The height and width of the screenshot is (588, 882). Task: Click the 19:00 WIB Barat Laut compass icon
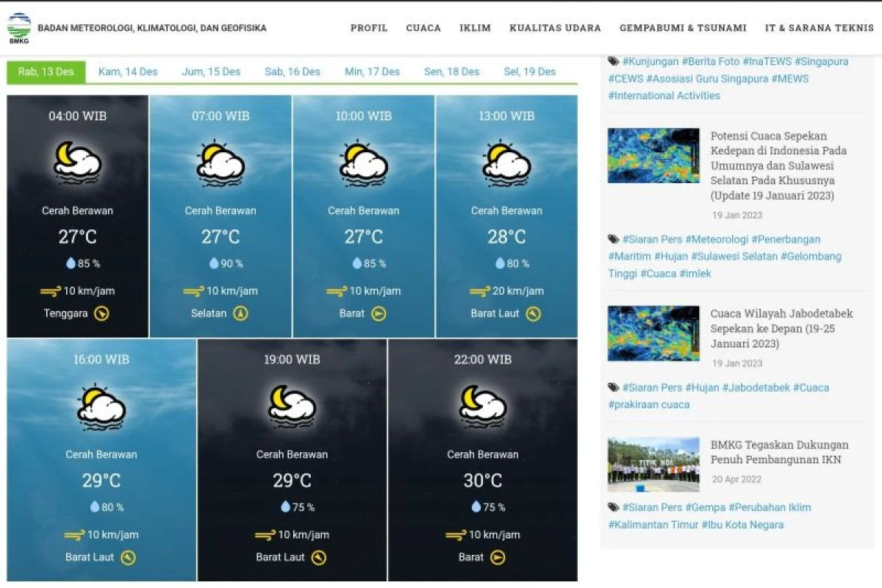[x=318, y=558]
